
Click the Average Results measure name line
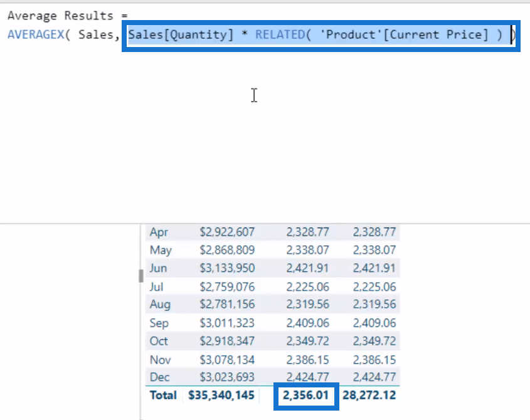click(x=68, y=16)
